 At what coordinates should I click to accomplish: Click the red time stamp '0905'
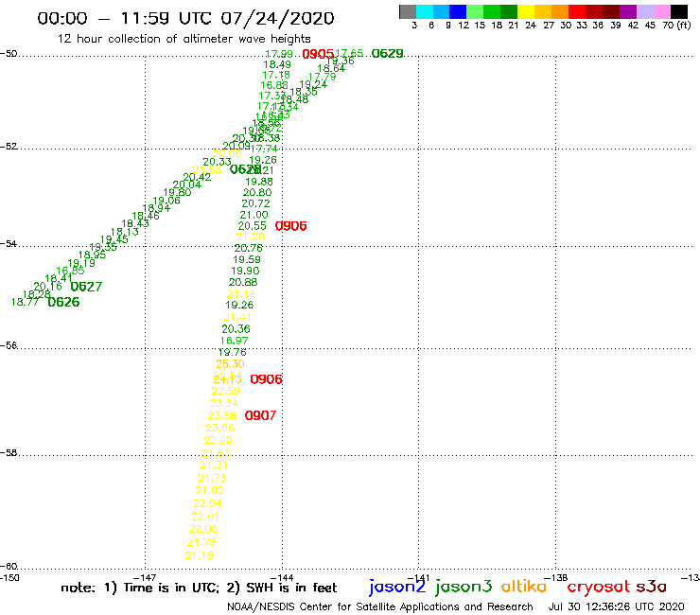pos(318,54)
